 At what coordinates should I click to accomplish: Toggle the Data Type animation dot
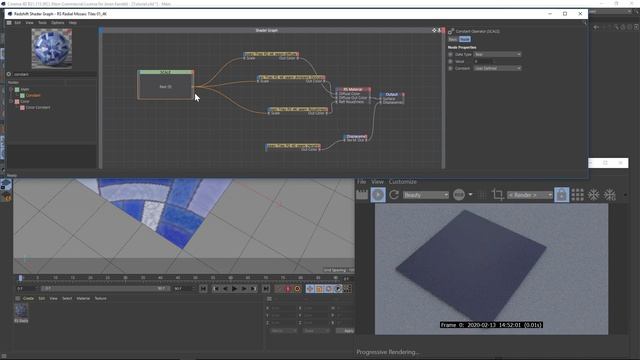pos(451,54)
